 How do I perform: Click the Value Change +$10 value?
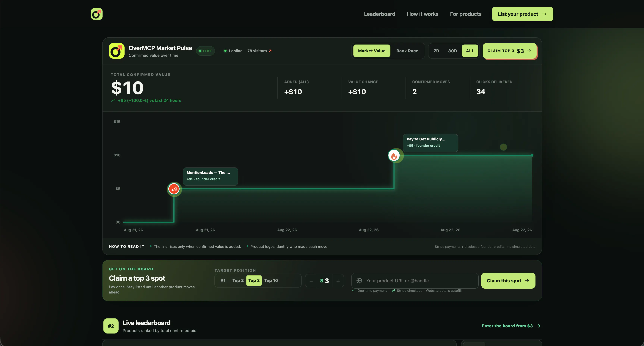[357, 92]
